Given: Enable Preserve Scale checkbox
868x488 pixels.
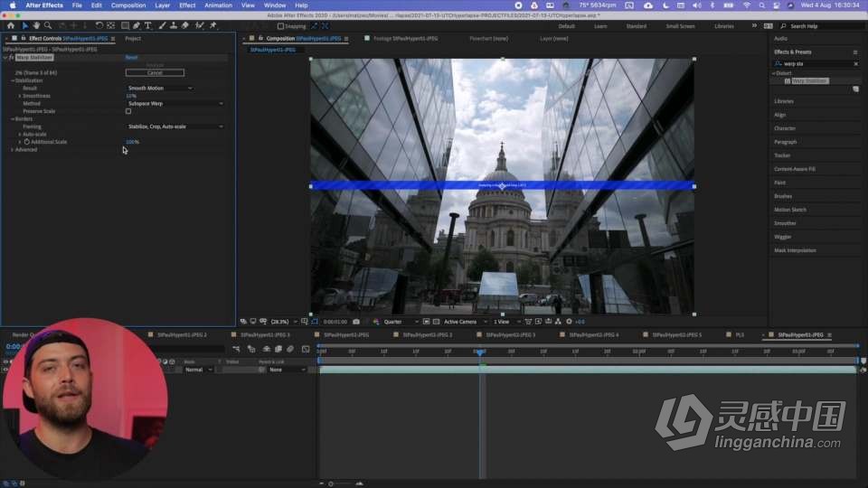Looking at the screenshot, I should point(128,111).
